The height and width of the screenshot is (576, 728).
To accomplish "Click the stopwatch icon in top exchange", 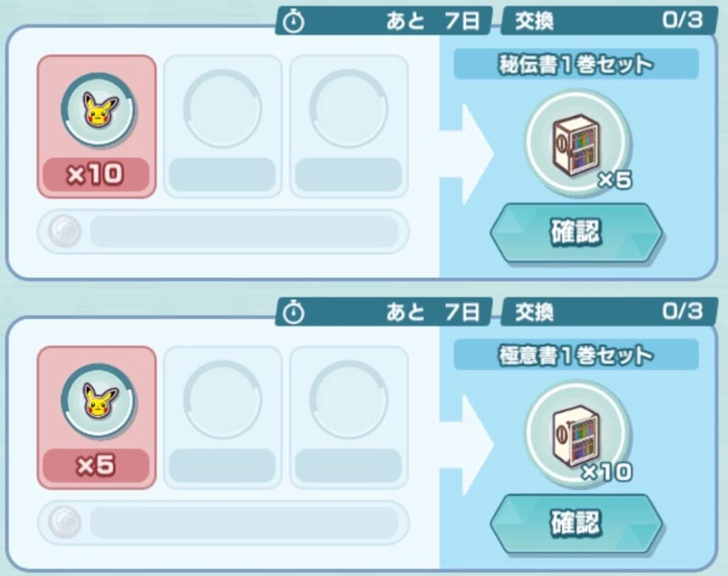I will [x=294, y=22].
